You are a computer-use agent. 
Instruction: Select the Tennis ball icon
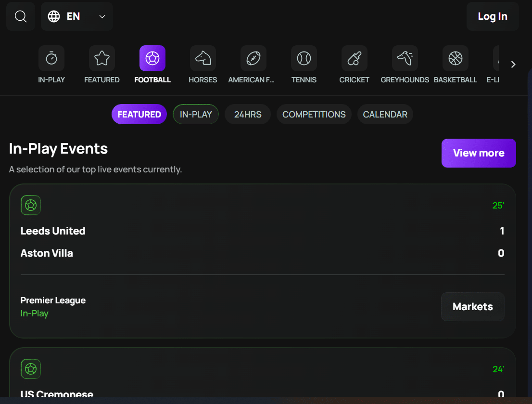point(304,58)
